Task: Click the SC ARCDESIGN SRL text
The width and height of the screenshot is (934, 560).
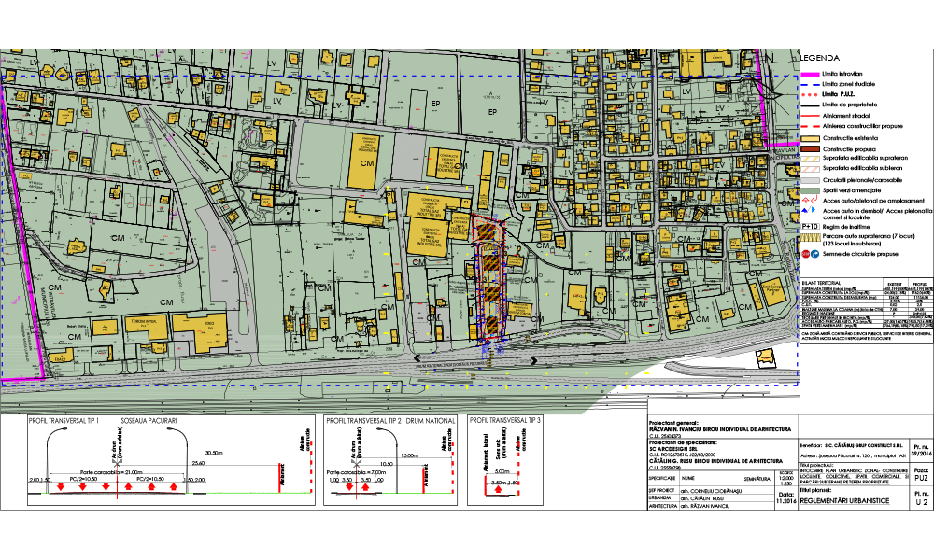Action: [673, 449]
